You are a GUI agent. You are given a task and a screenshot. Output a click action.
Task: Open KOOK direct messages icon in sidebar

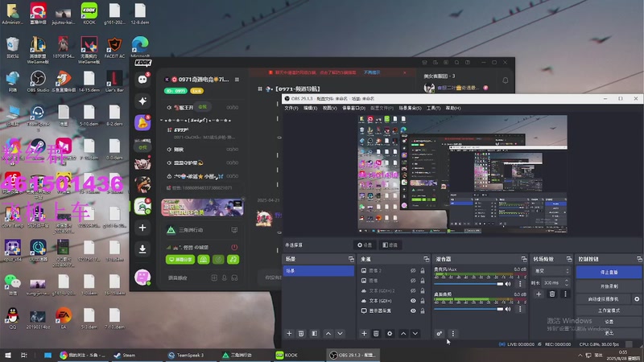(142, 79)
